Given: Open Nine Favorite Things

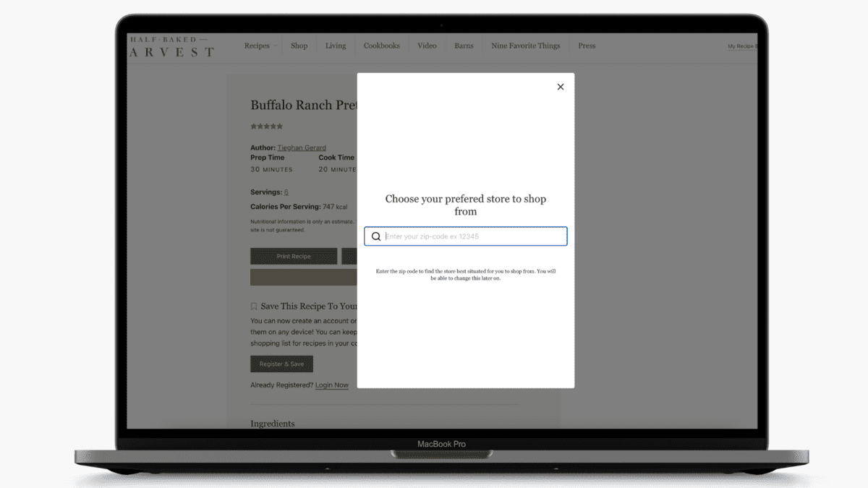Looking at the screenshot, I should [525, 46].
